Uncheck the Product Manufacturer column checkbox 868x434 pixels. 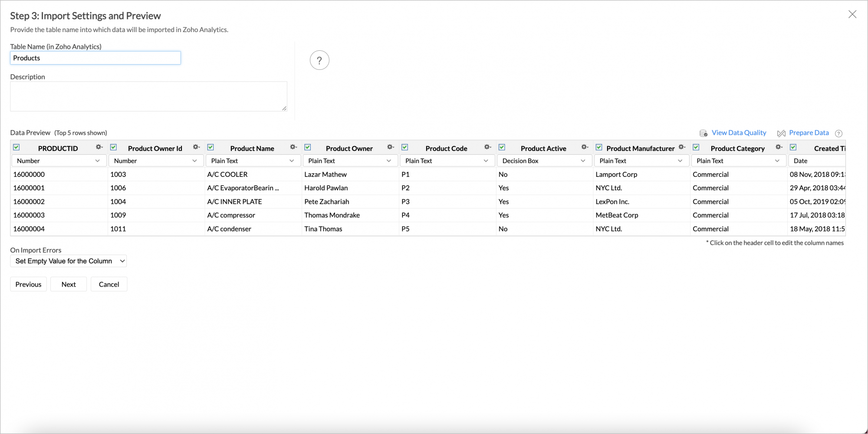(x=599, y=147)
